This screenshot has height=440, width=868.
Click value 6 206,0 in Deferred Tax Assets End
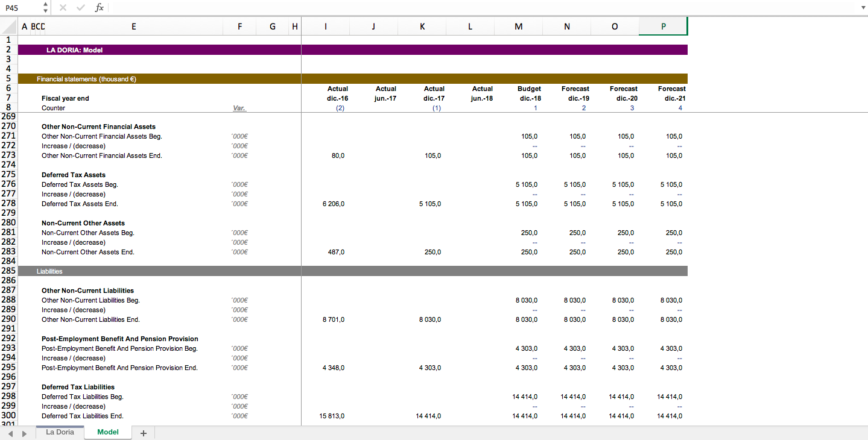pyautogui.click(x=334, y=204)
